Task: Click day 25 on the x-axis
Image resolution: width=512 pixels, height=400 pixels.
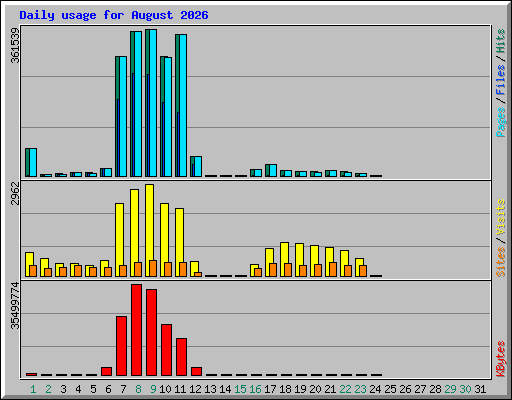Action: (x=390, y=389)
